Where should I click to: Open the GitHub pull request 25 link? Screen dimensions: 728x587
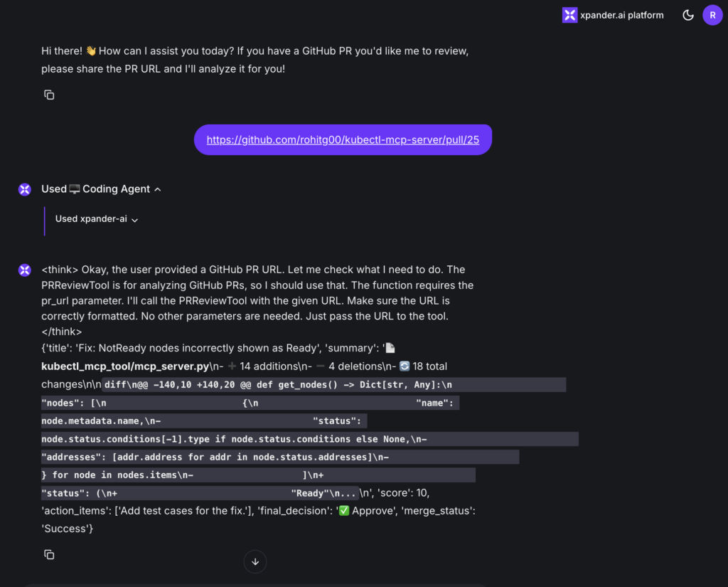click(x=343, y=140)
